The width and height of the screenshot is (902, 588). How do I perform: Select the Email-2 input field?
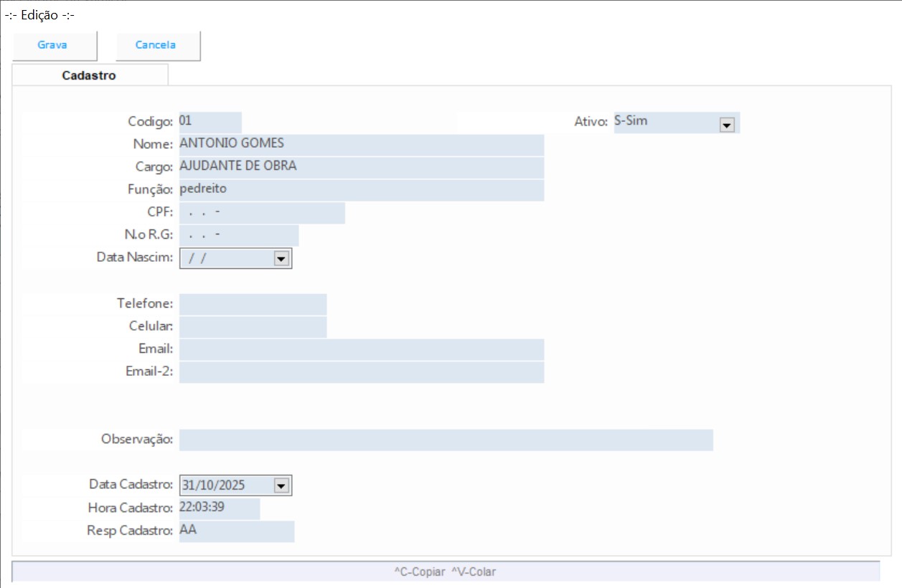pos(361,372)
